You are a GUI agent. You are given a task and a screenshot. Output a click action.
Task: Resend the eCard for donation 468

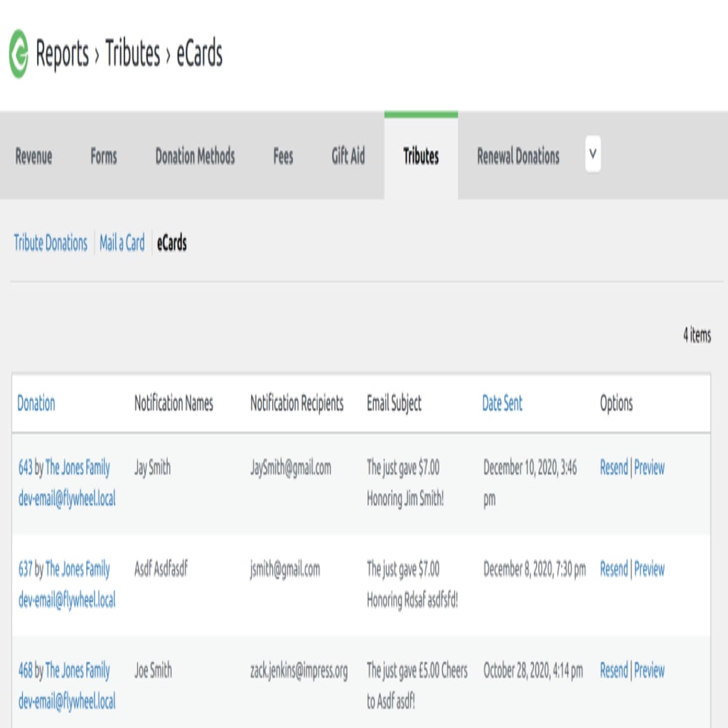[x=614, y=670]
